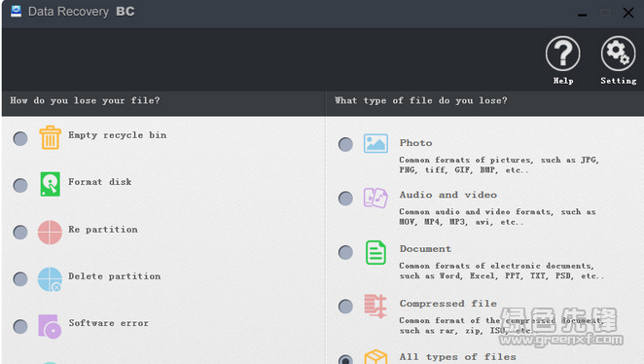Click the blue Photo picture icon
644x364 pixels.
376,143
